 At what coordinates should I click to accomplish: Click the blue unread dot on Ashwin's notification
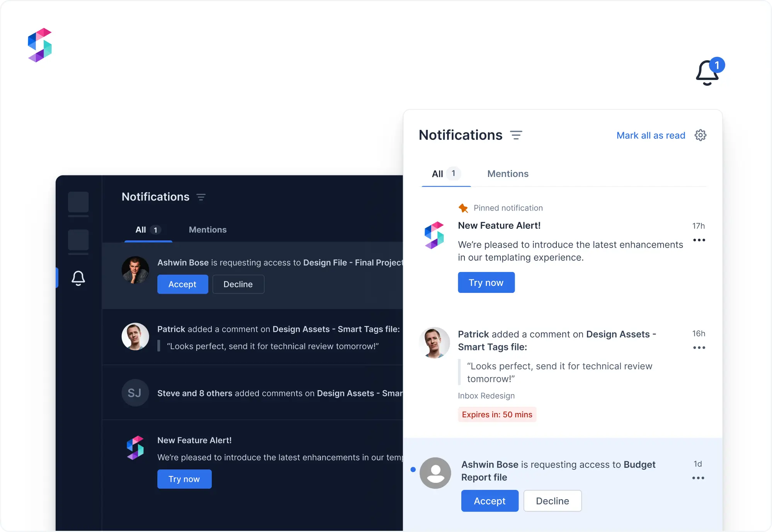click(413, 469)
